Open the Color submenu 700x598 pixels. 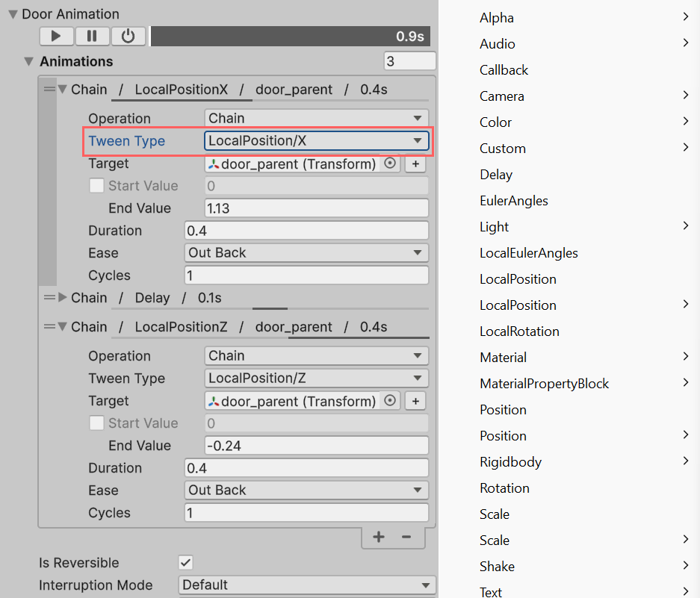pyautogui.click(x=584, y=122)
